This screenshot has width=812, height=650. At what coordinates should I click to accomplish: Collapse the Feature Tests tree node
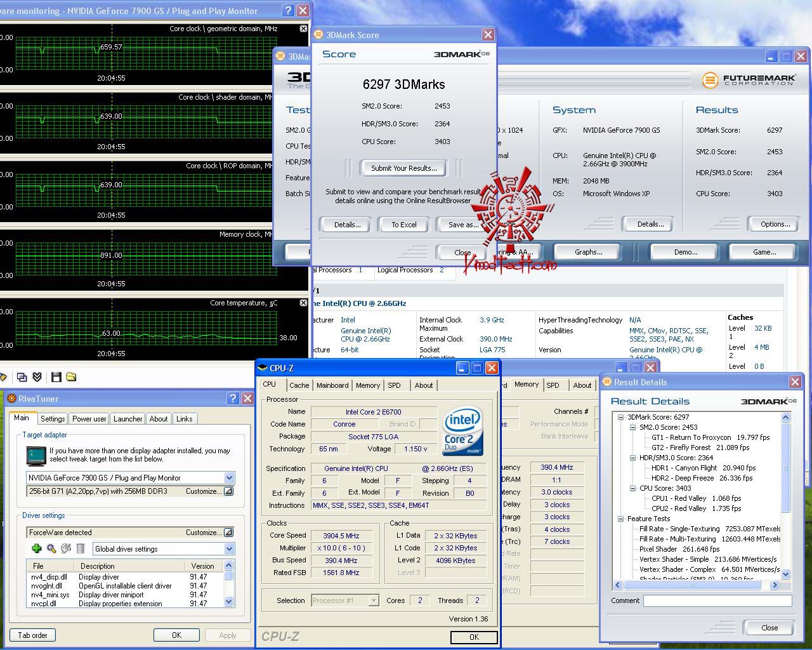coord(620,519)
